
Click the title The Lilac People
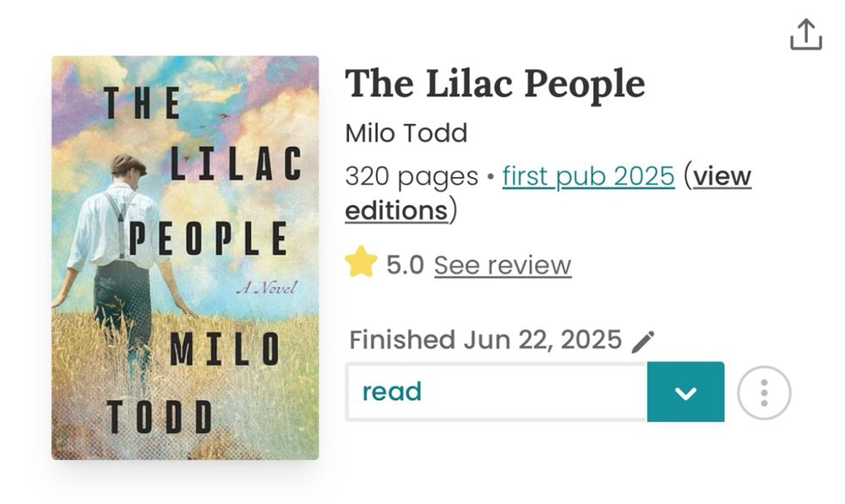[494, 83]
